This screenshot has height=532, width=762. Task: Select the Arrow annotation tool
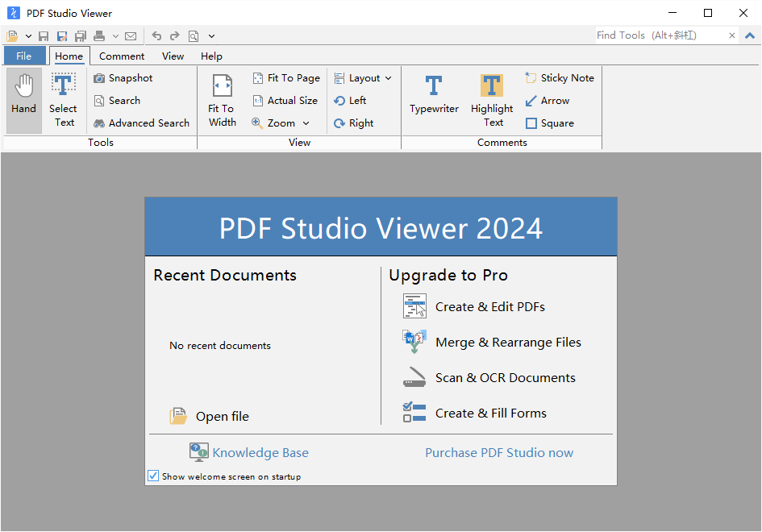point(548,101)
